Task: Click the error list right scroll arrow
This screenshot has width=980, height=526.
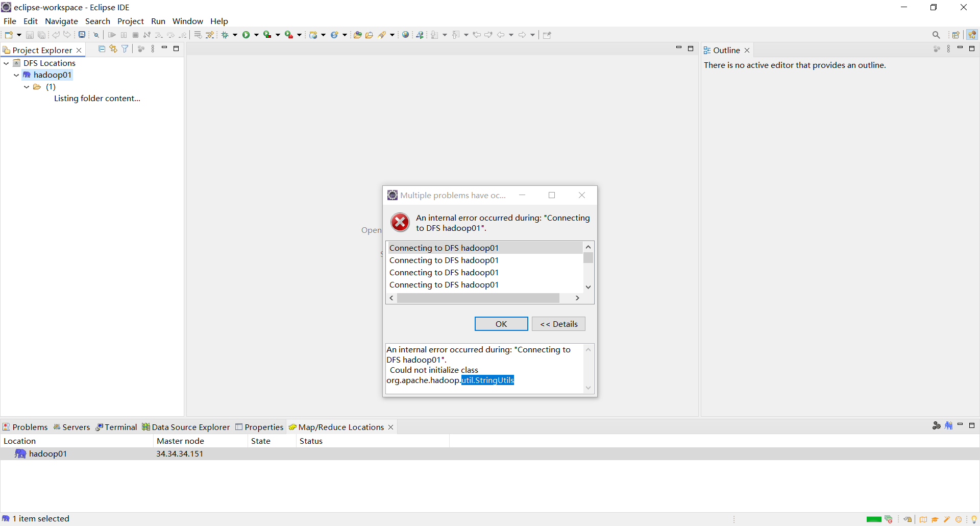Action: (577, 298)
